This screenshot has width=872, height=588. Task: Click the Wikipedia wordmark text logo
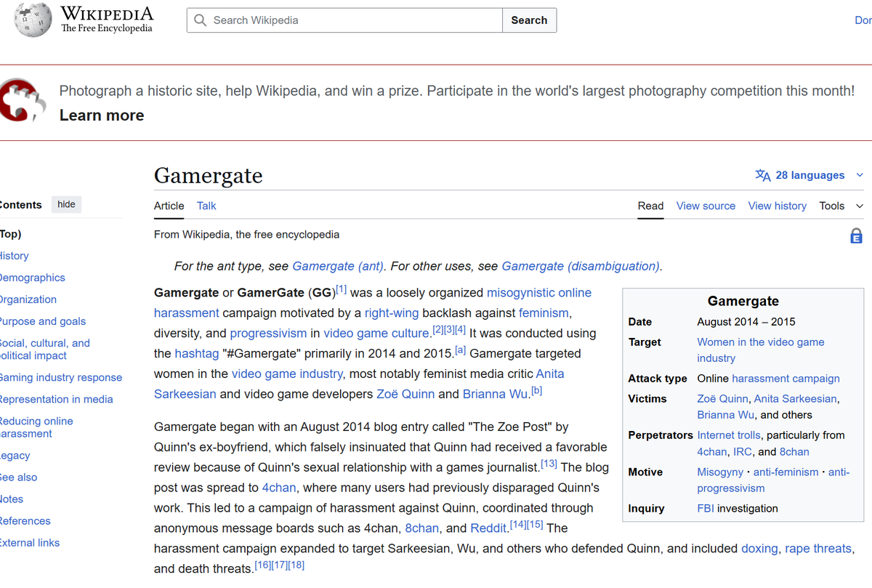click(x=107, y=20)
